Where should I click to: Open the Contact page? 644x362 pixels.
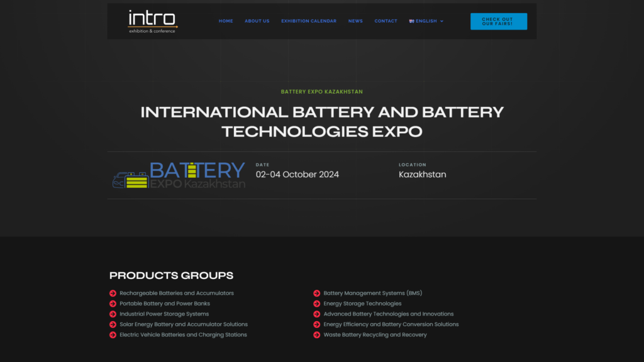point(386,21)
